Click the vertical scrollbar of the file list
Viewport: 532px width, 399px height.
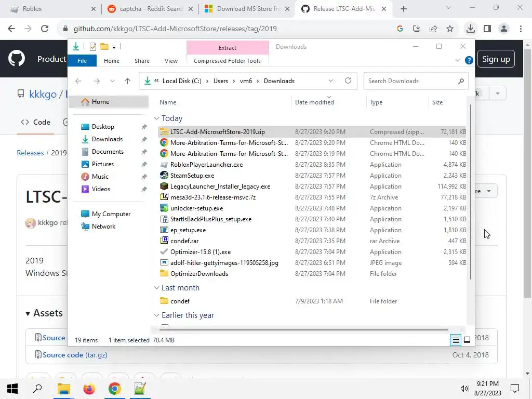click(x=471, y=192)
